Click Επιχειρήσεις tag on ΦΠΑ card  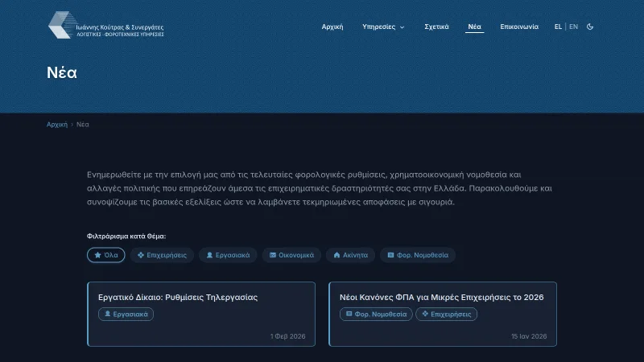447,314
